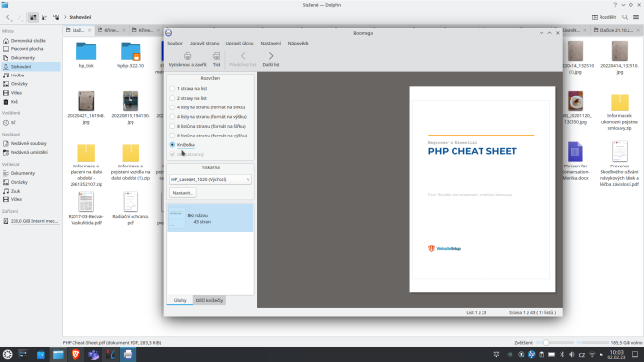644x362 pixels.
Task: Open 'Upravit stranu' menu
Action: click(204, 43)
